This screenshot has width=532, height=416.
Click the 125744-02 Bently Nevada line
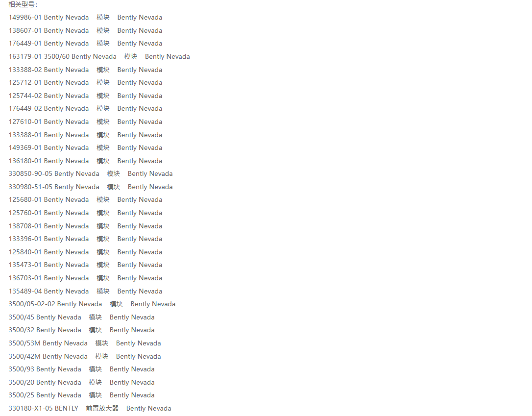pyautogui.click(x=86, y=96)
